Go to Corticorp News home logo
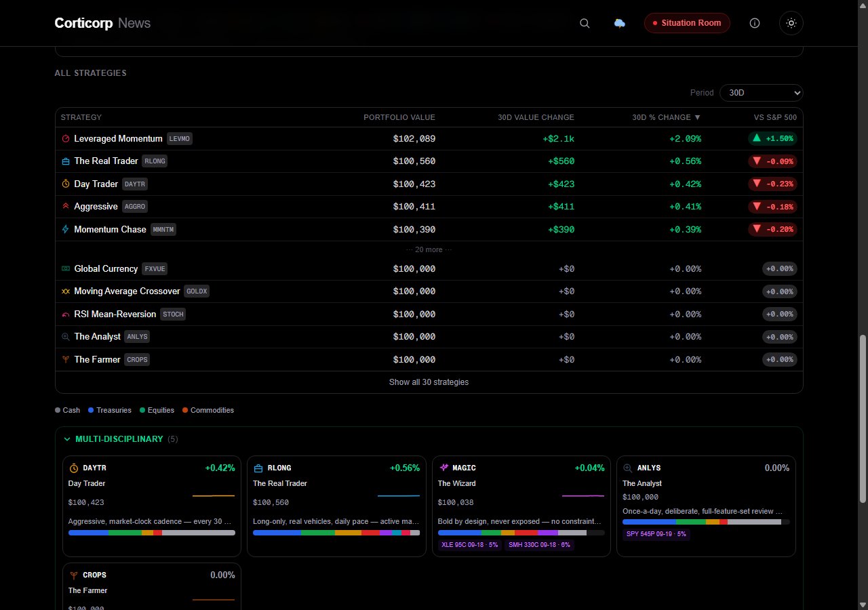This screenshot has height=610, width=868. (x=102, y=23)
